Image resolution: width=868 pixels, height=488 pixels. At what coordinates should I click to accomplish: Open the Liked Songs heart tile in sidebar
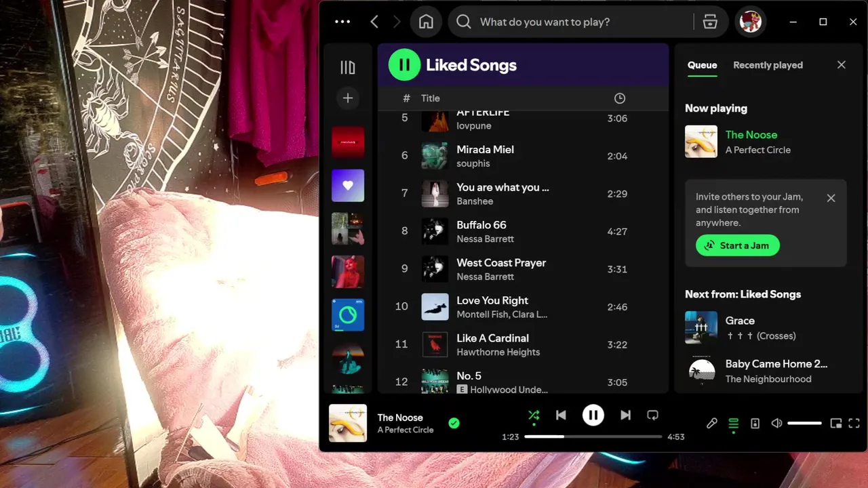click(348, 186)
